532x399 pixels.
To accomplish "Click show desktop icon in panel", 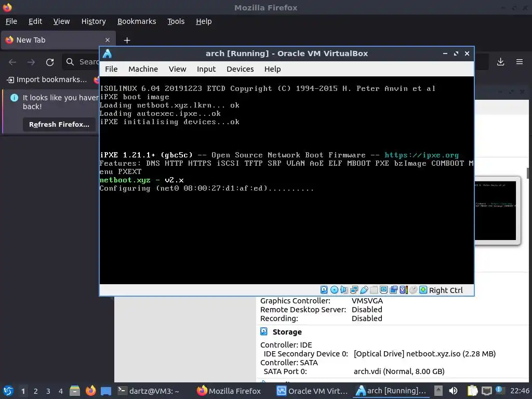I will [106, 391].
